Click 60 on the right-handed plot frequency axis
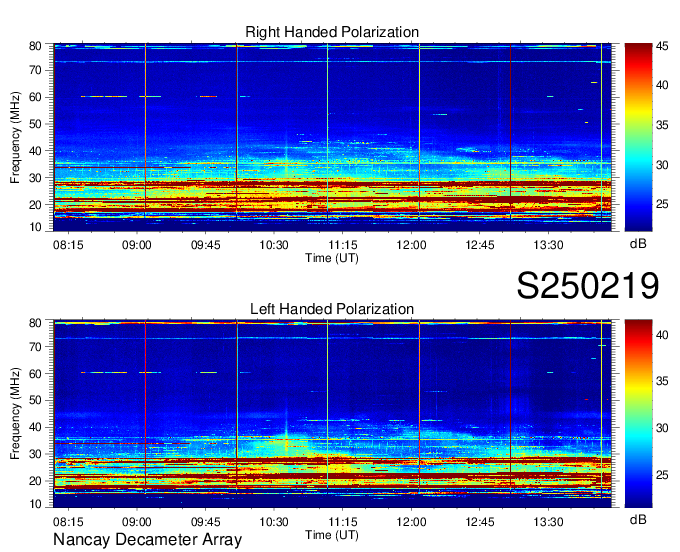The height and width of the screenshot is (552, 680). [x=35, y=97]
